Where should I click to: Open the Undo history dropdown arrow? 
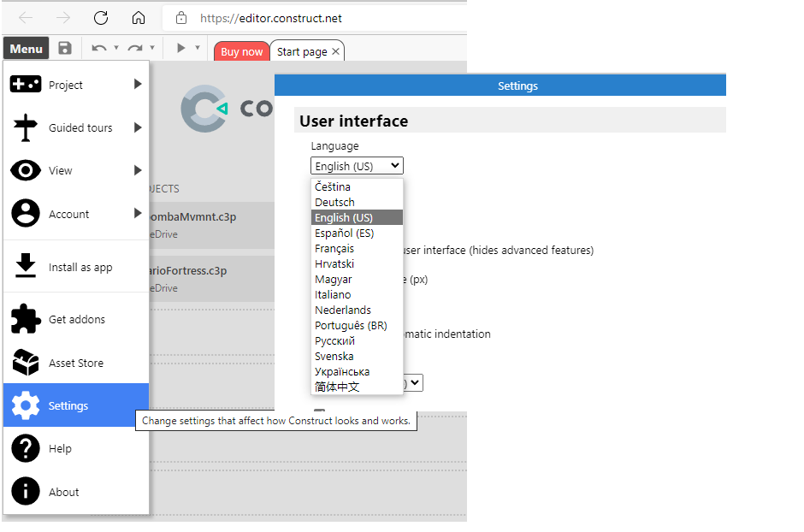coord(116,48)
